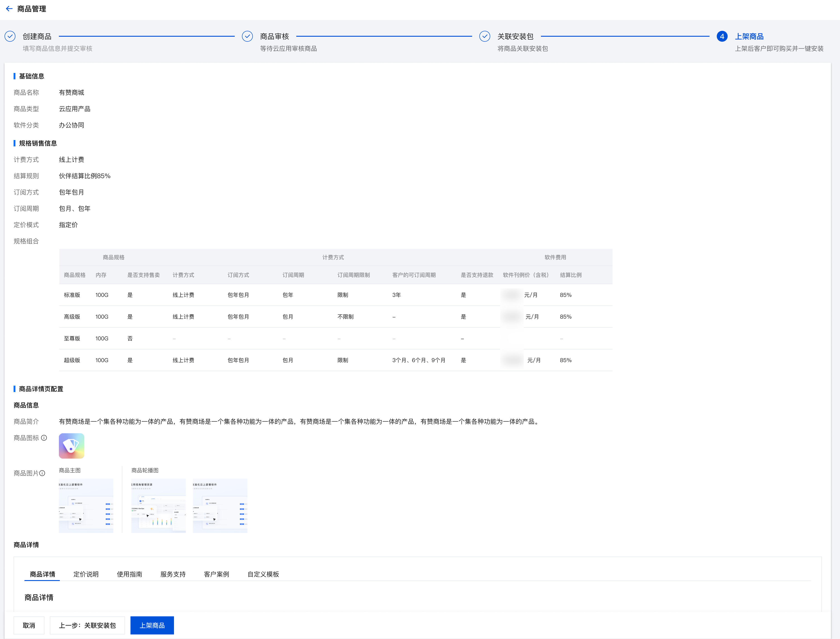Open the first 商品轮播图 thumbnail
Image resolution: width=840 pixels, height=639 pixels.
(158, 506)
